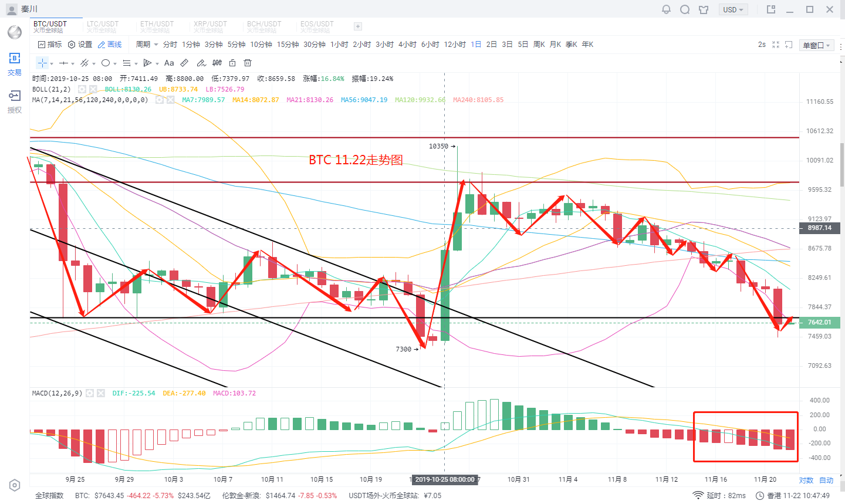Open the 单窗口 layout dropdown

[x=817, y=45]
